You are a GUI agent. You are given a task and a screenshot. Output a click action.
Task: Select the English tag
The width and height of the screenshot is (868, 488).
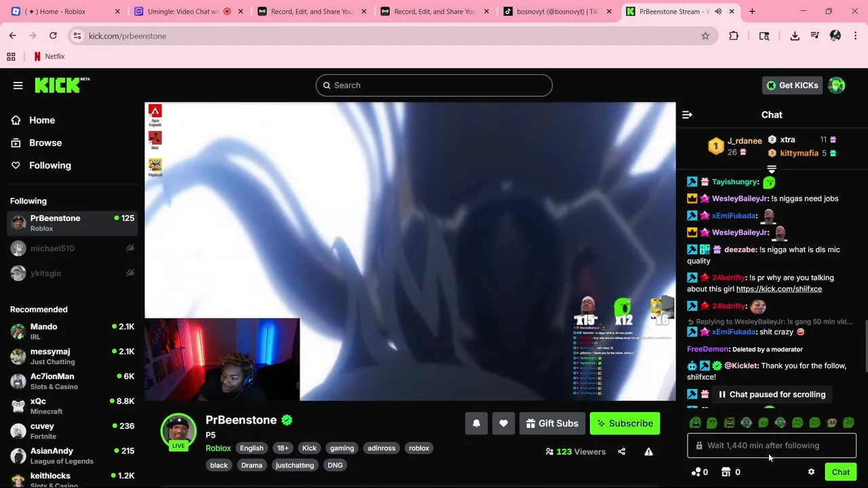(x=252, y=448)
